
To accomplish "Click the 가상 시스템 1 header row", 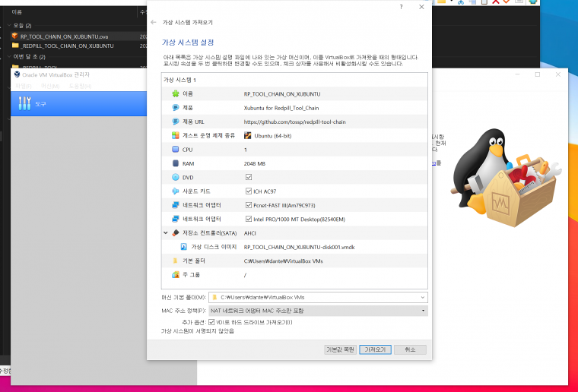I will pyautogui.click(x=294, y=80).
